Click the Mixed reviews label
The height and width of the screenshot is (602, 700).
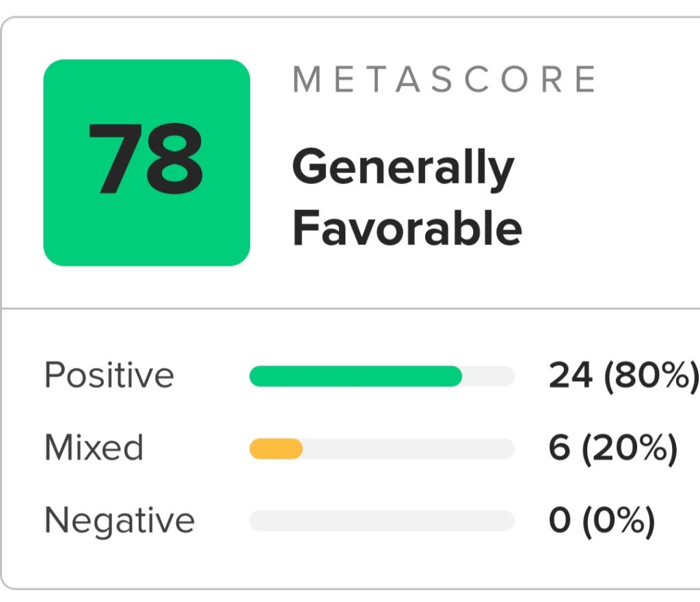[x=94, y=447]
